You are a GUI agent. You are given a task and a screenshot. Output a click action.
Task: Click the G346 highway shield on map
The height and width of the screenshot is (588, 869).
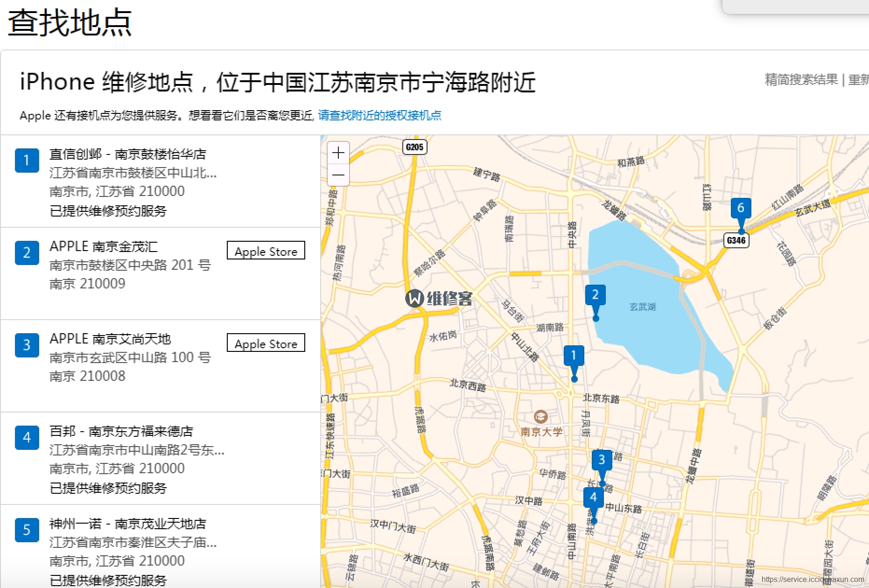coord(736,240)
